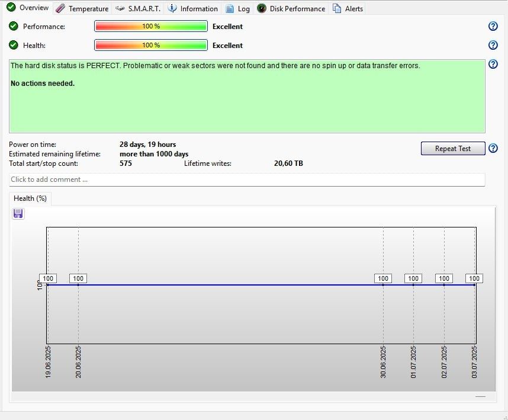
Task: Open the Alerts tab
Action: pos(348,9)
